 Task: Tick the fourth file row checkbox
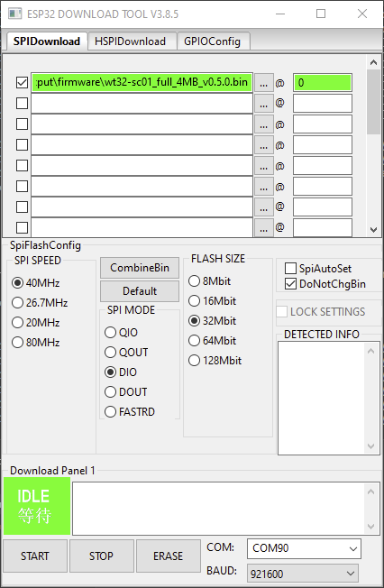coord(23,144)
